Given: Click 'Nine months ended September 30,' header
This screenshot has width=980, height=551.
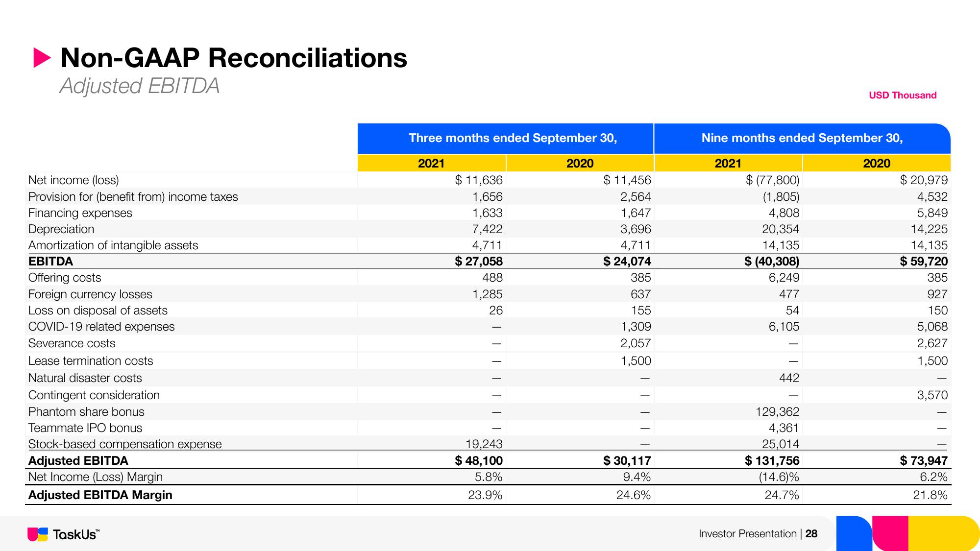Looking at the screenshot, I should (x=802, y=138).
